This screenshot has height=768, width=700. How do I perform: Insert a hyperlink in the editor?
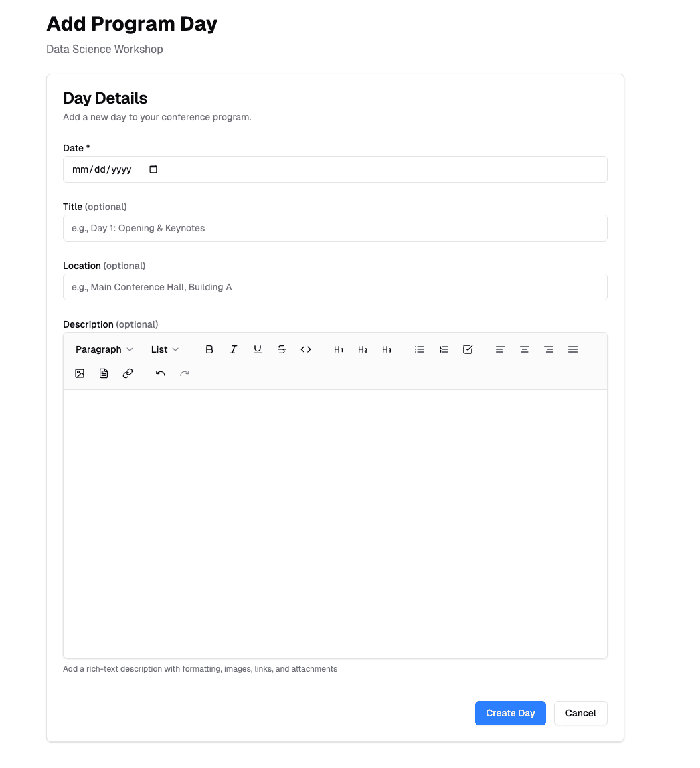coord(128,373)
